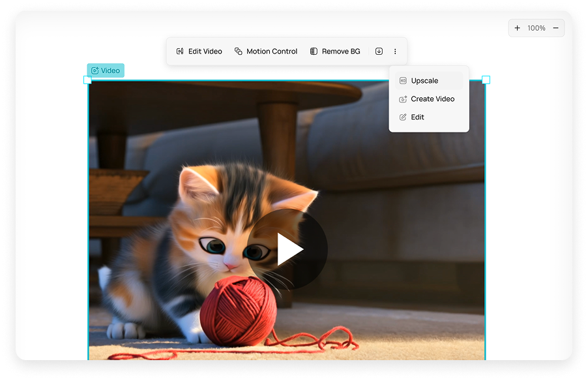Image resolution: width=588 pixels, height=381 pixels.
Task: Click the top-right selection resize handle
Action: [486, 80]
